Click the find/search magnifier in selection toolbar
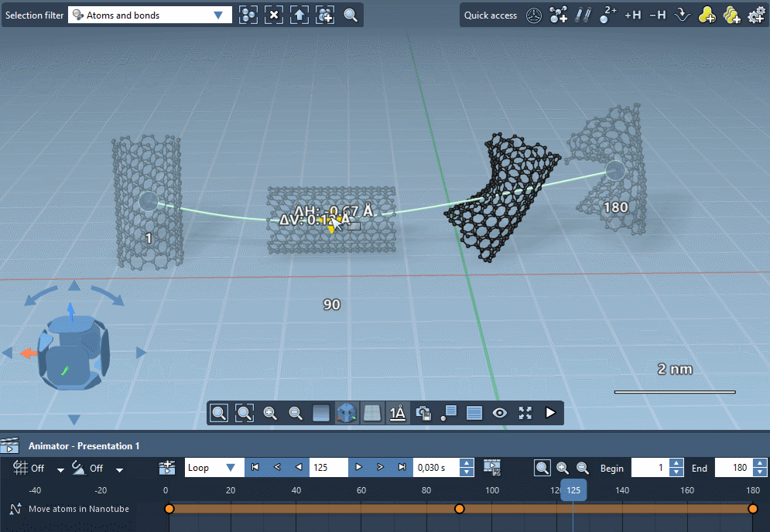 click(x=351, y=15)
